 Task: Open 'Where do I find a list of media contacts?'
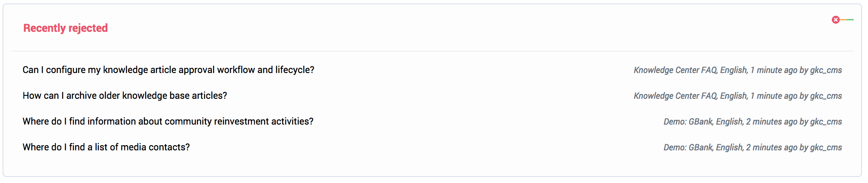pyautogui.click(x=106, y=147)
